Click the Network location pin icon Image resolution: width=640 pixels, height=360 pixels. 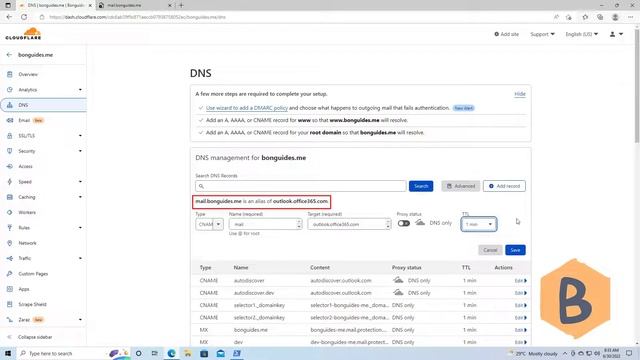point(10,243)
